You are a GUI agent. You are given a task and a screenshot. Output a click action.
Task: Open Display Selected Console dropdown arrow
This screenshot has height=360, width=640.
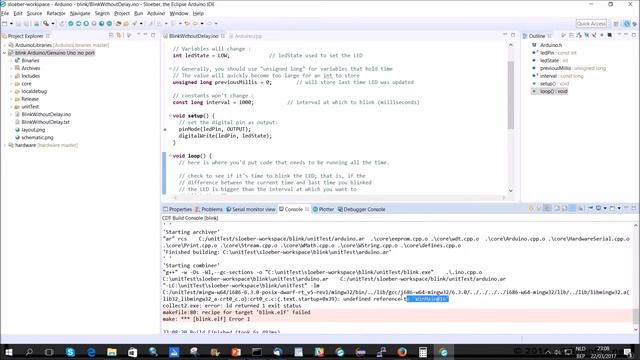[x=605, y=209]
